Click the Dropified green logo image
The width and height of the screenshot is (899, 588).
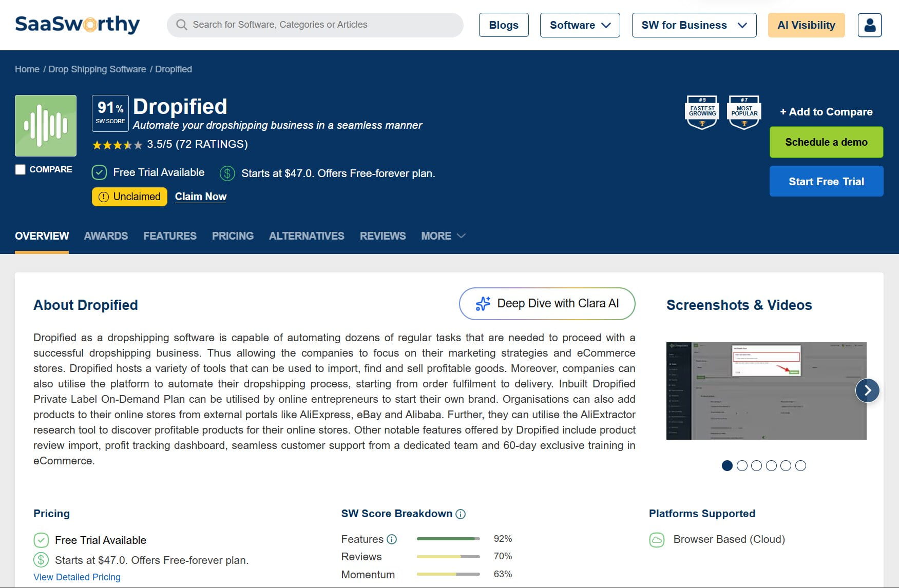pyautogui.click(x=46, y=126)
